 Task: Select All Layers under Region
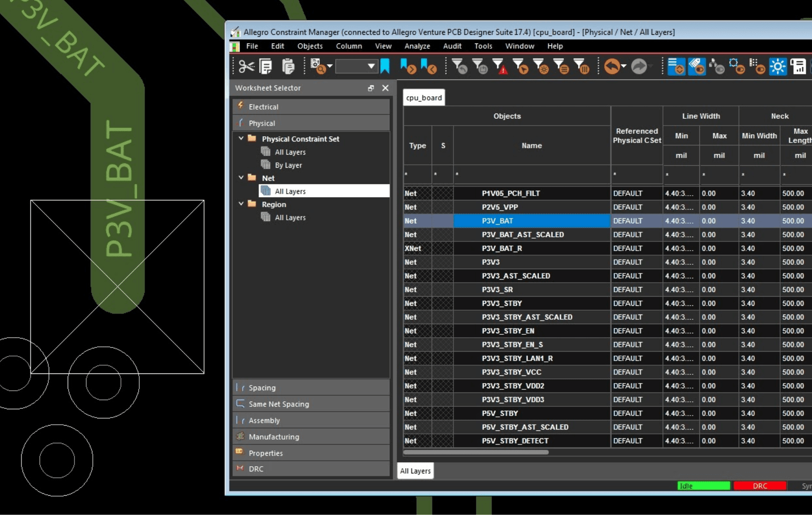290,217
